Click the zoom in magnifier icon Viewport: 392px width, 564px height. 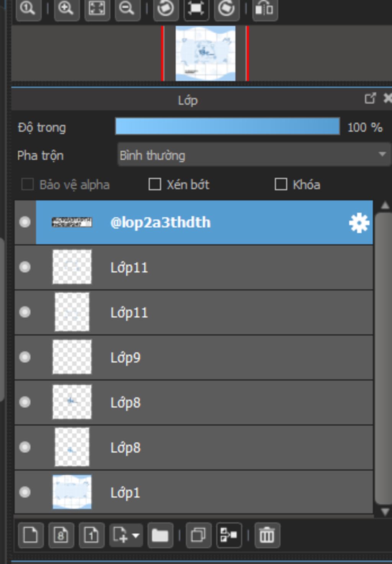[66, 8]
